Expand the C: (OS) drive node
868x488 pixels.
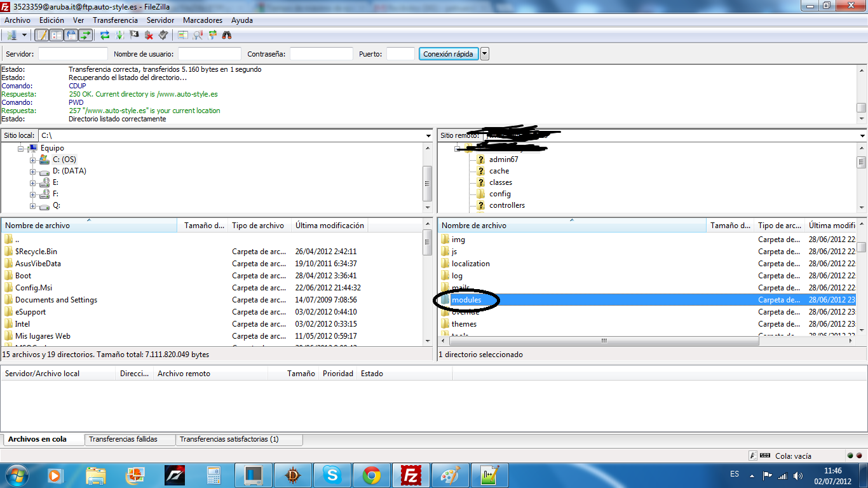pyautogui.click(x=32, y=159)
